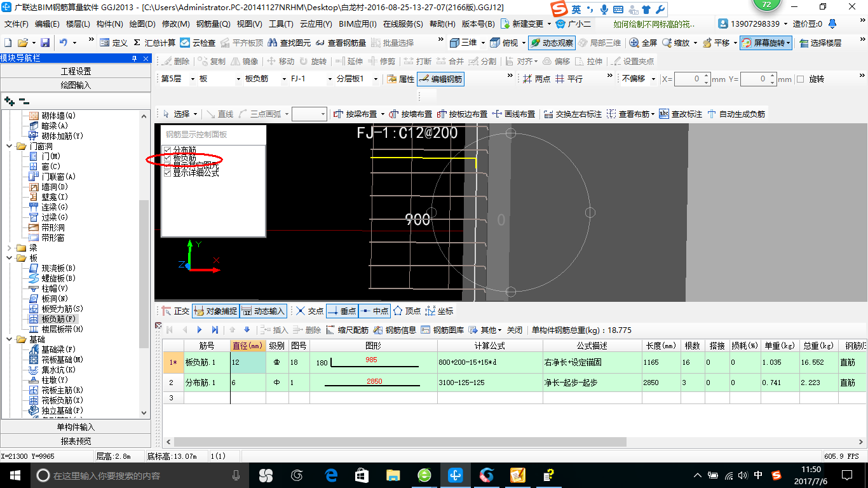This screenshot has height=488, width=868.
Task: Click the open folder icon
Action: (22, 43)
